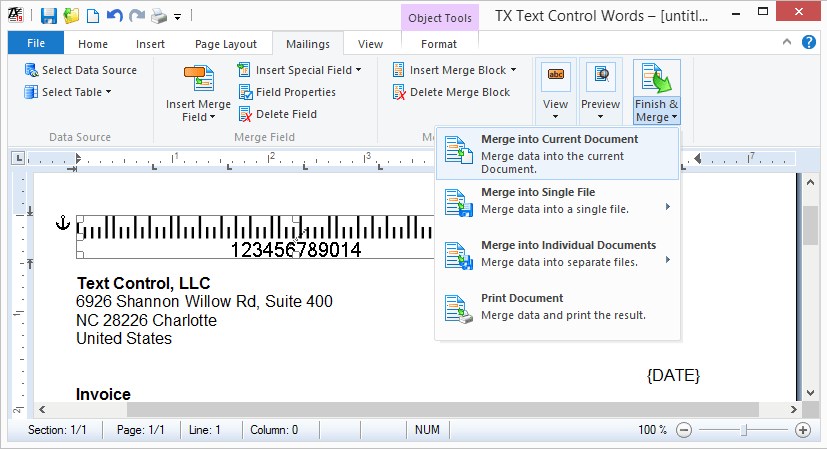Click the {DATE} merge field in the document

pos(673,375)
